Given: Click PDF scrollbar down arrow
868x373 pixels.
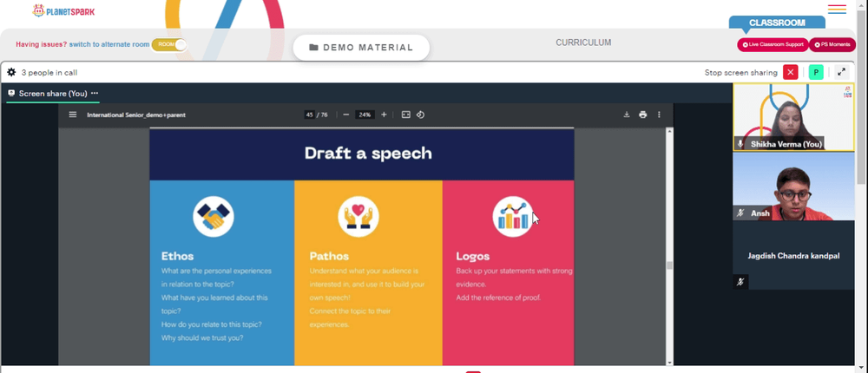Looking at the screenshot, I should tap(670, 362).
